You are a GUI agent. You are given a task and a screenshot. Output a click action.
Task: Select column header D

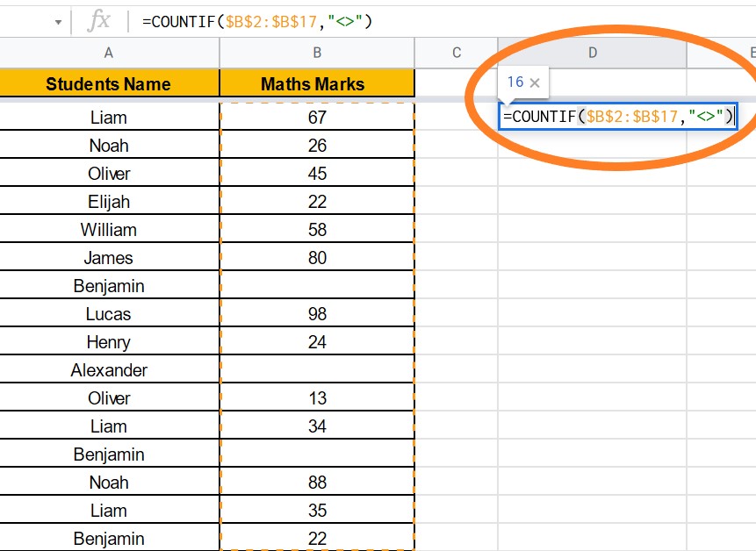coord(592,53)
